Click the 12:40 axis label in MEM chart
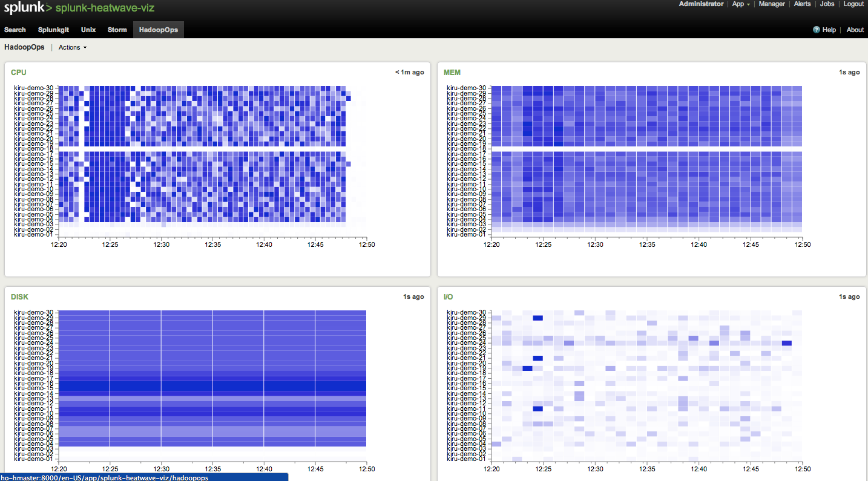This screenshot has height=481, width=868. pyautogui.click(x=699, y=244)
